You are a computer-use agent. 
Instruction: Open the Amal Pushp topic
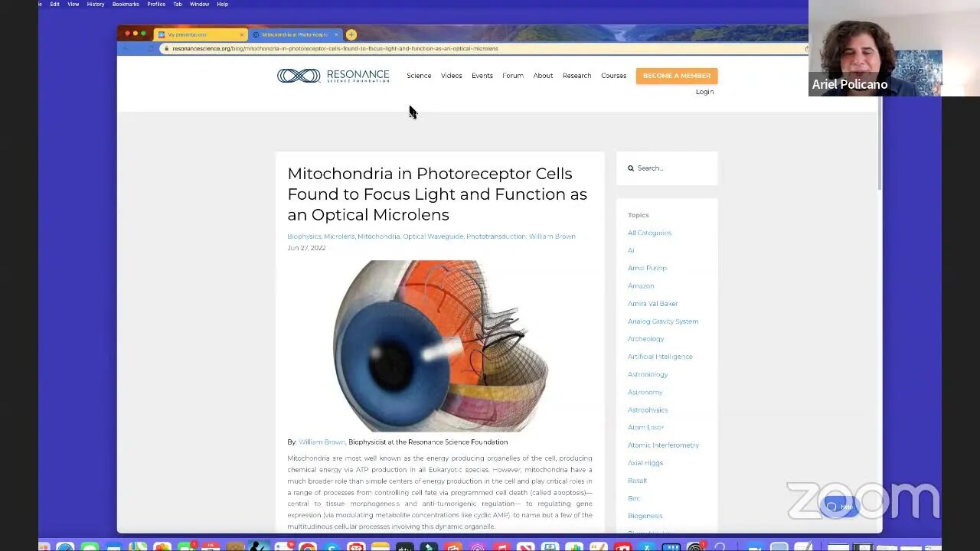[647, 268]
